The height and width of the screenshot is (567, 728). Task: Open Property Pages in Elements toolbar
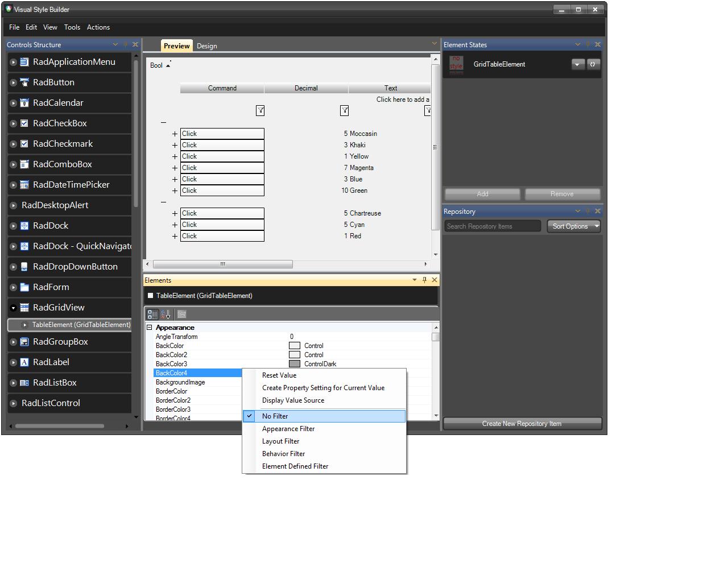[x=182, y=314]
